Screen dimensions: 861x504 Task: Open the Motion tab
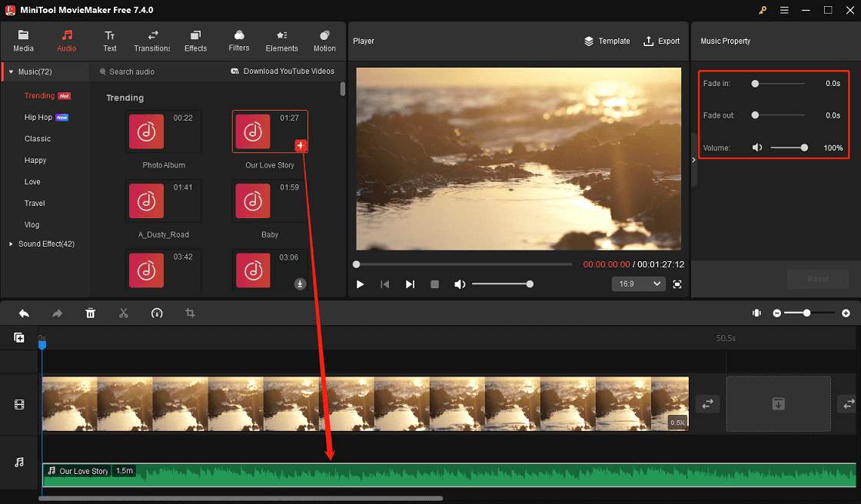[x=324, y=41]
